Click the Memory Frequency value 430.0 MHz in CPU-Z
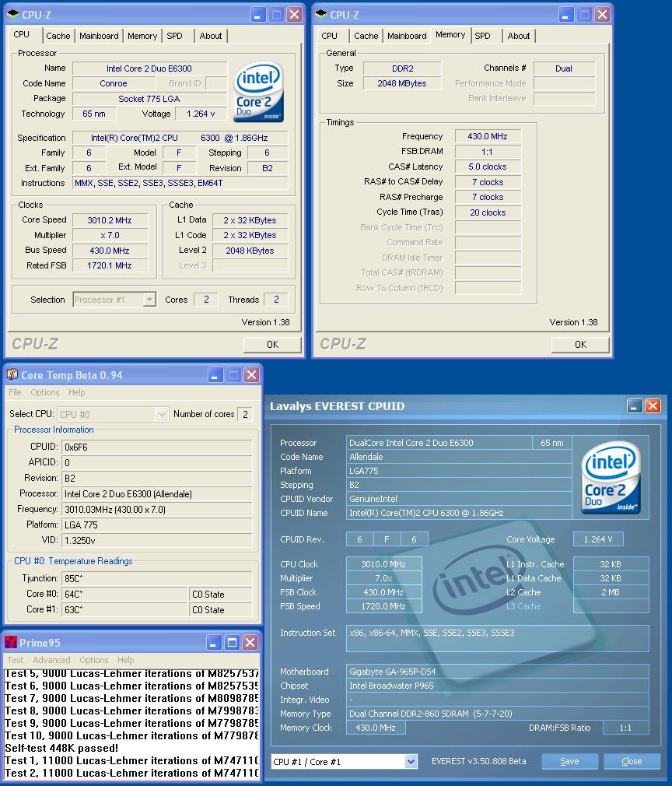672x786 pixels. [488, 136]
